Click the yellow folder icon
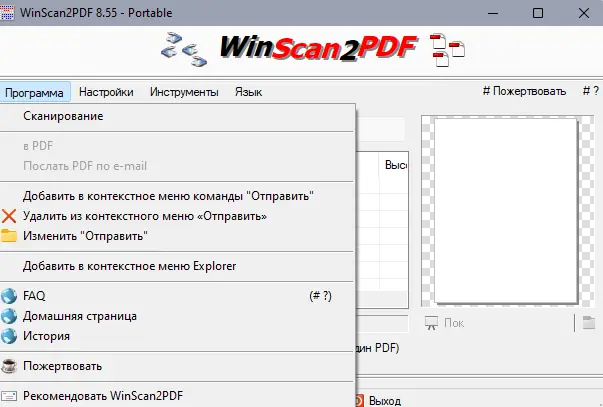Viewport: 603px width, 407px height. [x=8, y=236]
